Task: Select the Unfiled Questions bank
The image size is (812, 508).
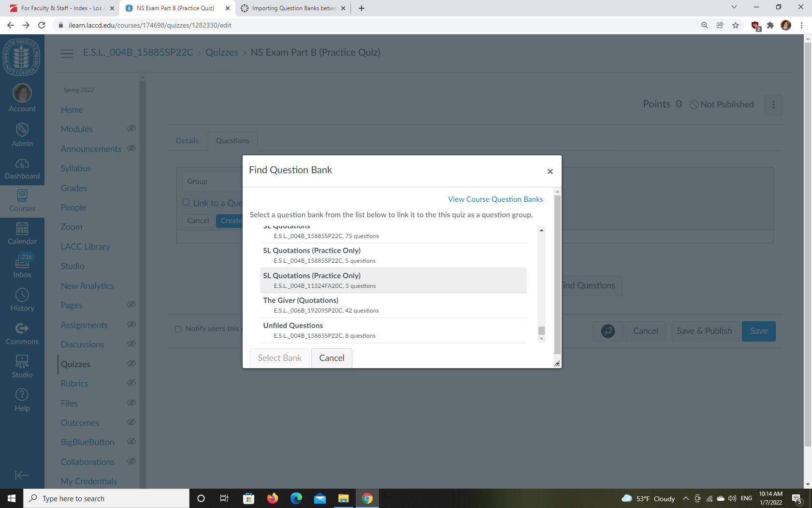Action: (338, 330)
